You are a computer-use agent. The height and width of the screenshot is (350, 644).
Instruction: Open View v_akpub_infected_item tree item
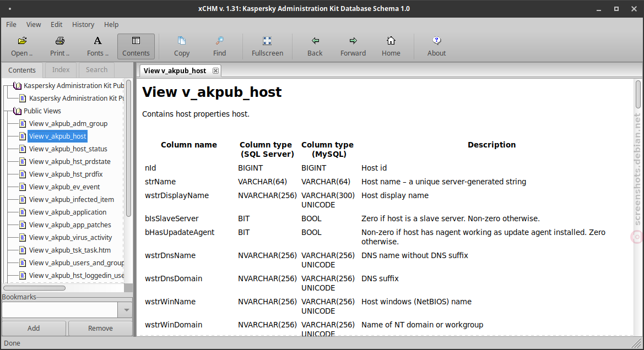pos(72,200)
